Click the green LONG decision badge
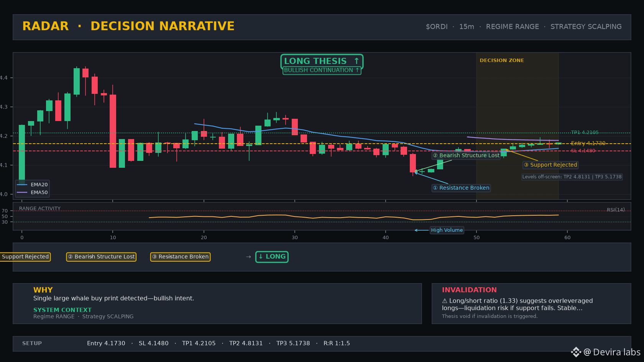Image resolution: width=644 pixels, height=362 pixels. coord(272,257)
